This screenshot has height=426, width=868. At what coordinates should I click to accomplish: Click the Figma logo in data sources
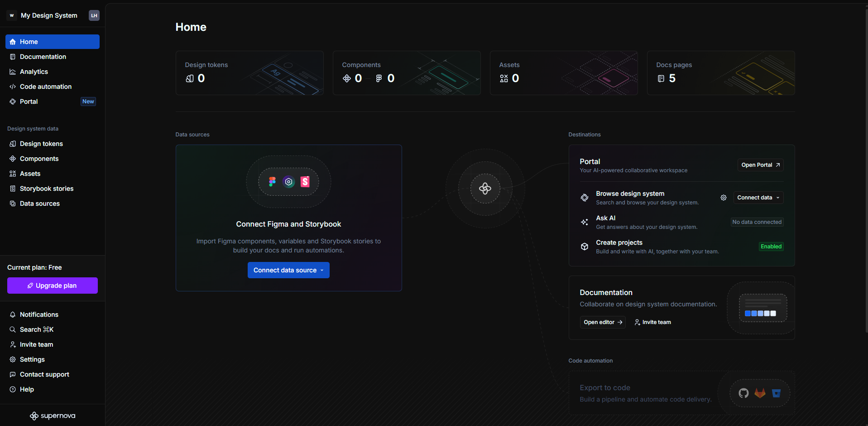point(272,182)
